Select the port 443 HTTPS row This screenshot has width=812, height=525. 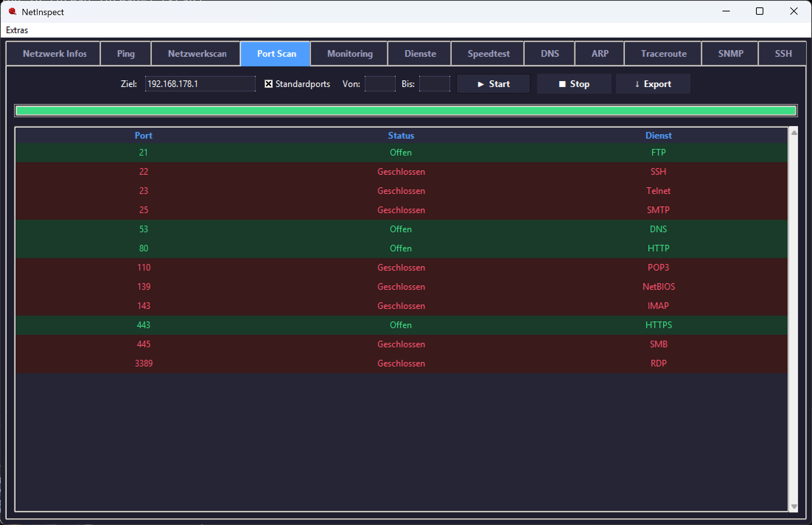pyautogui.click(x=401, y=325)
